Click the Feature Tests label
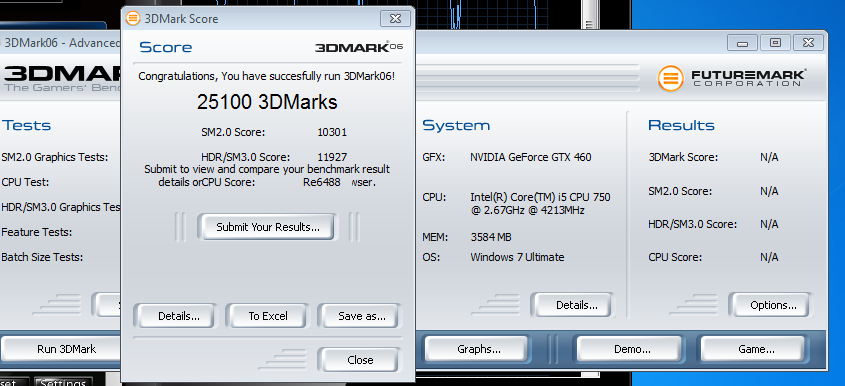Screen dimensions: 845x386 (37, 232)
